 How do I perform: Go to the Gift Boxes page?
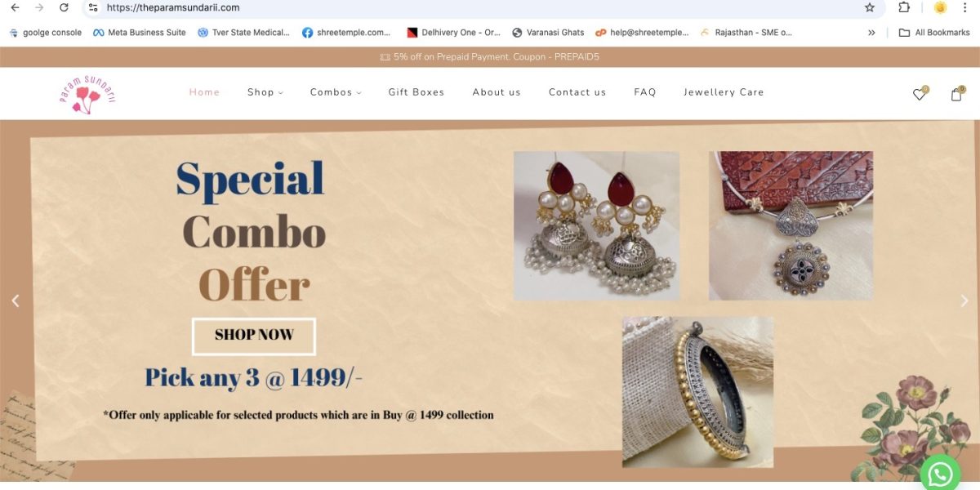[x=416, y=92]
